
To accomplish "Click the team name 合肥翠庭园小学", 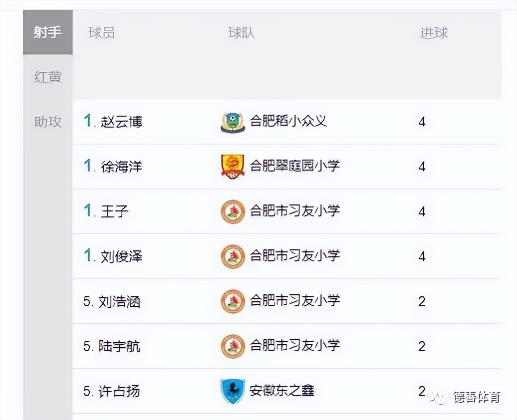I will [294, 166].
